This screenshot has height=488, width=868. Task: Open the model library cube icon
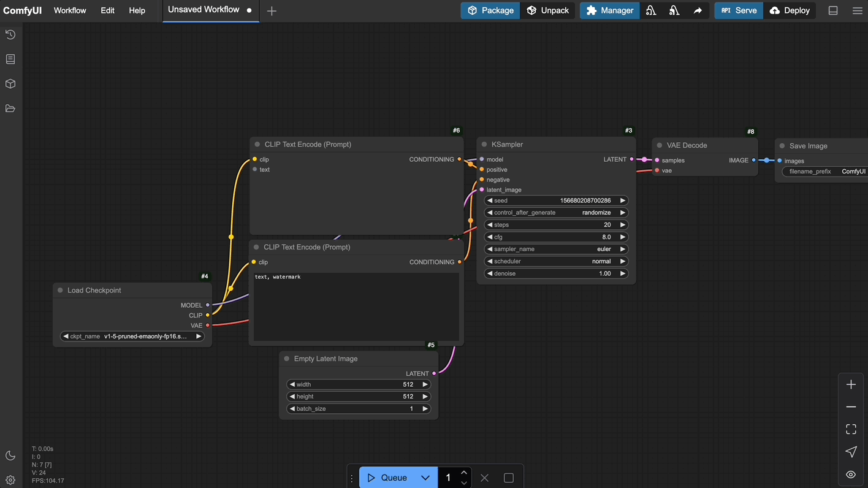(10, 84)
